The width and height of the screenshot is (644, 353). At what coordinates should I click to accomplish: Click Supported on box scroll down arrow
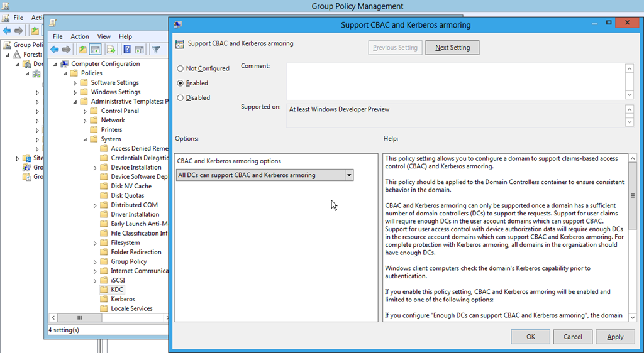(x=629, y=122)
